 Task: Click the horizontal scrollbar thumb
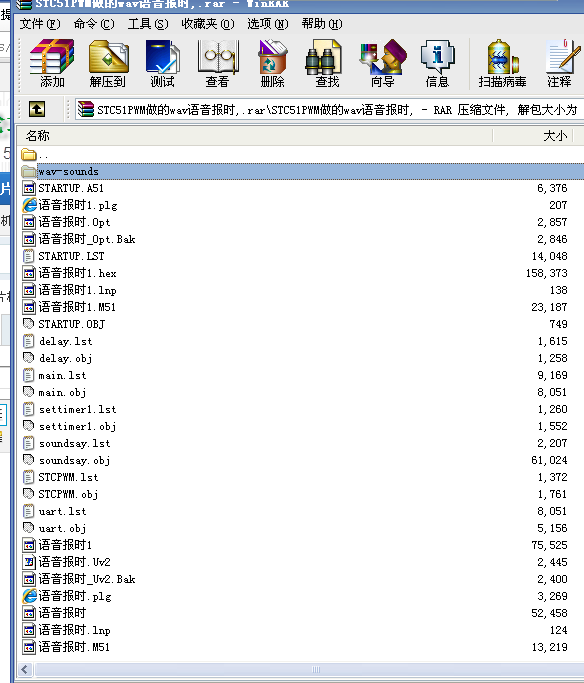pos(316,669)
